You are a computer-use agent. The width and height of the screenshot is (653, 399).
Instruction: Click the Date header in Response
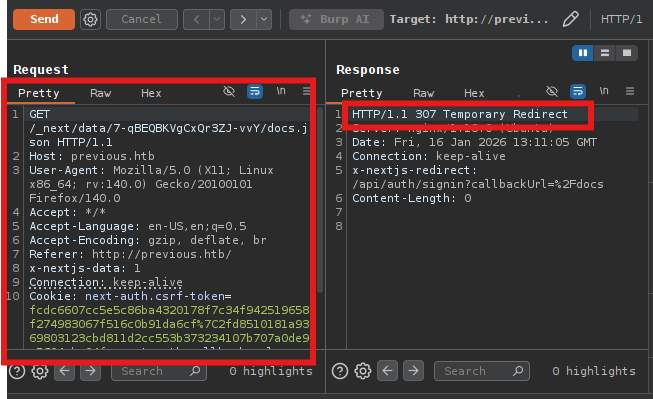(x=474, y=142)
